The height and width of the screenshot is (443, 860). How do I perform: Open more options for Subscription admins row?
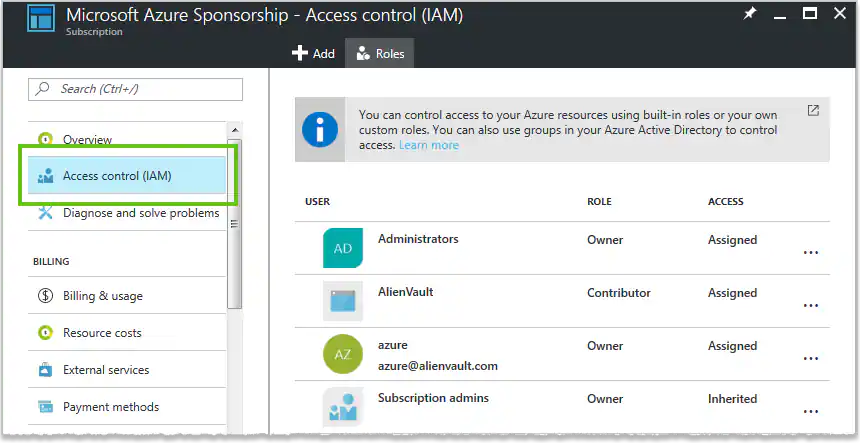[811, 411]
